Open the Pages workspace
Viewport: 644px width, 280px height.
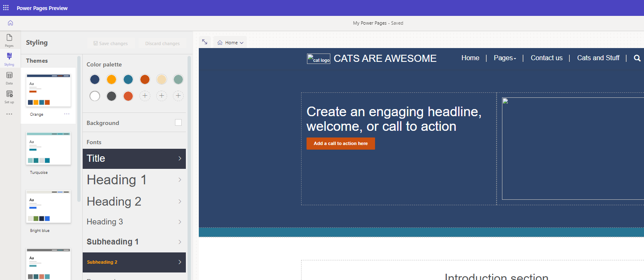[9, 40]
